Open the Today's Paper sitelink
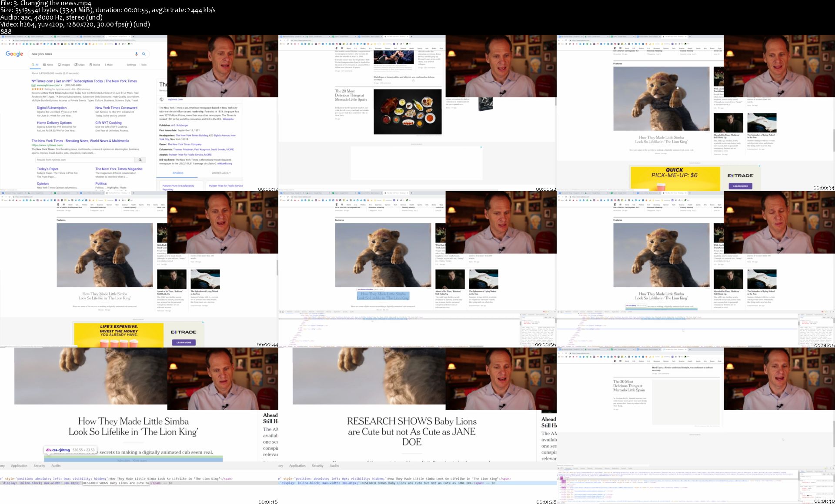This screenshot has width=835, height=504. [47, 169]
